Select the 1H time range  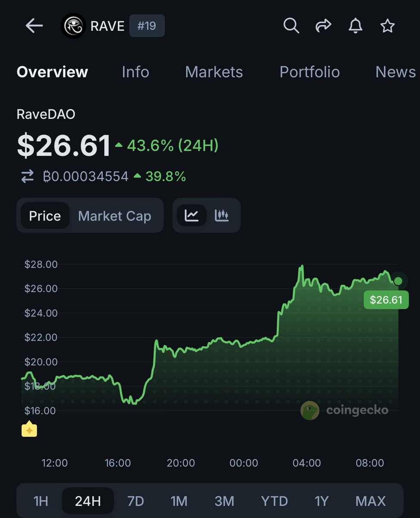click(x=41, y=501)
